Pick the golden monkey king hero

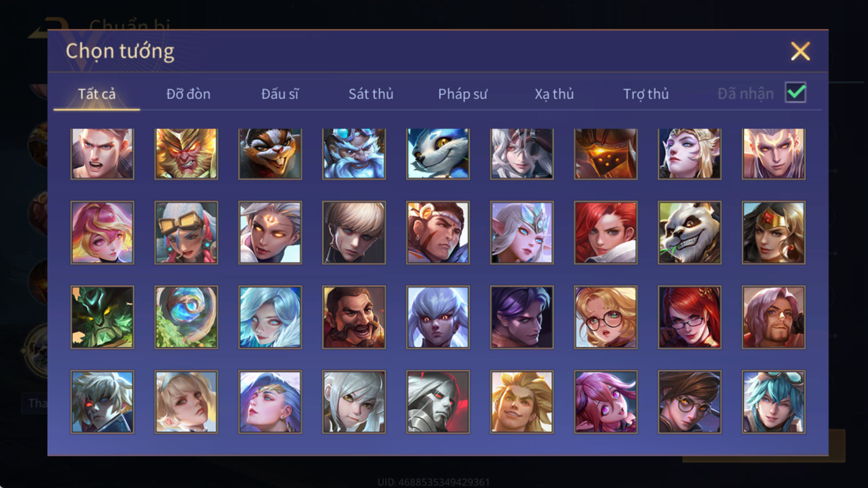pyautogui.click(x=186, y=154)
